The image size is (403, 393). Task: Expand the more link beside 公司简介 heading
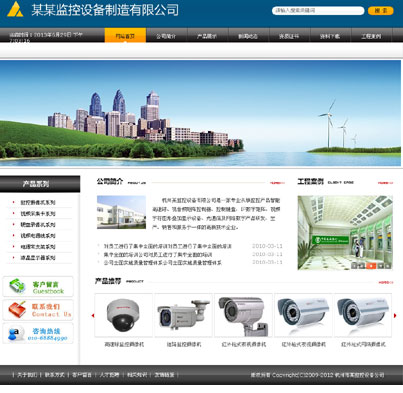coord(277,183)
